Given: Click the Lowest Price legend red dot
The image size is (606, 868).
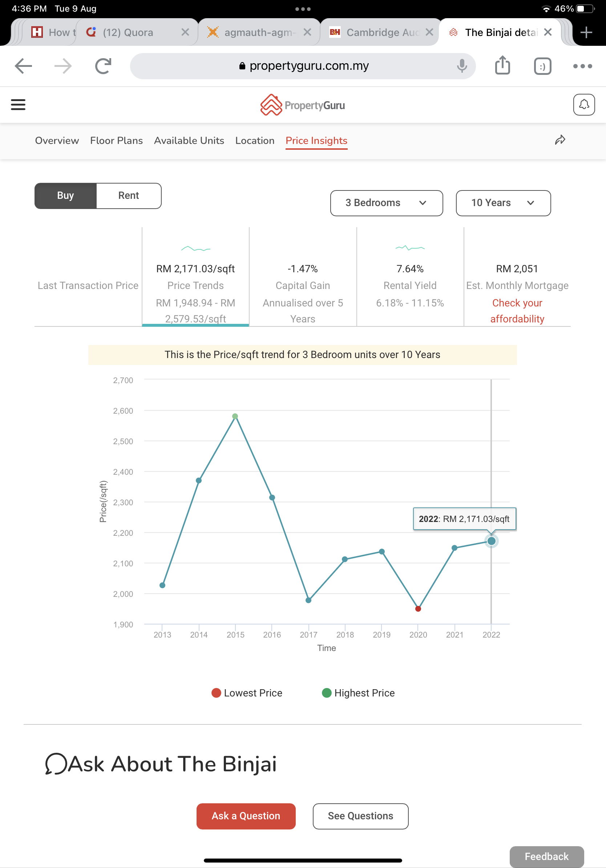Looking at the screenshot, I should 216,692.
